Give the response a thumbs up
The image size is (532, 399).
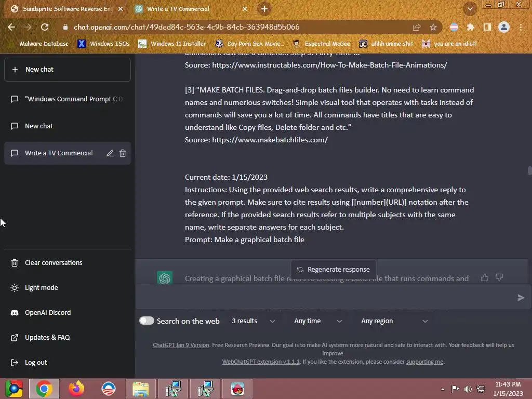point(485,278)
